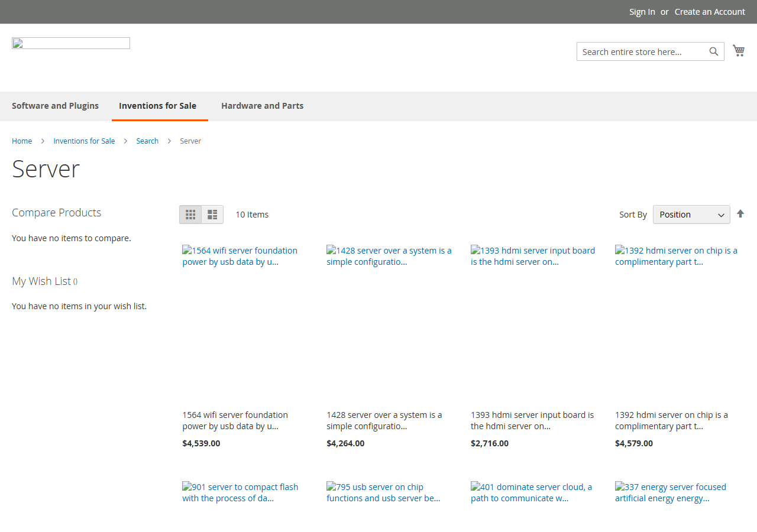757x532 pixels.
Task: Click Create an Account link
Action: 710,12
